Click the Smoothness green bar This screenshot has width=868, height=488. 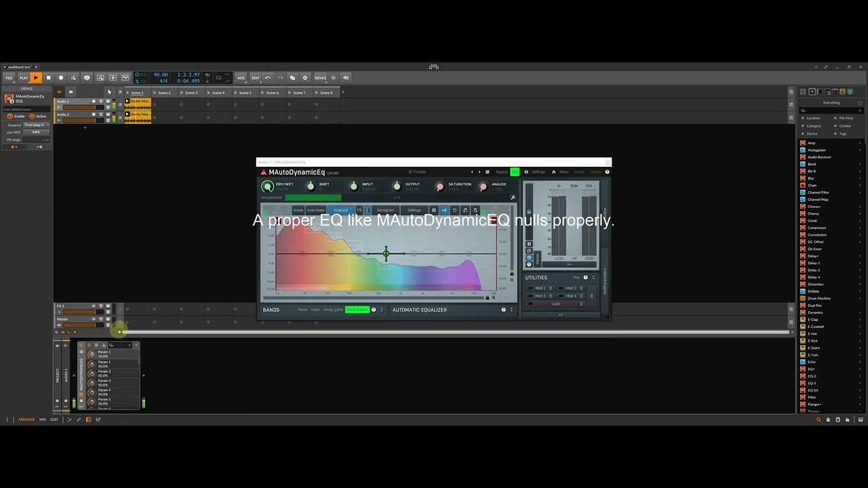313,198
